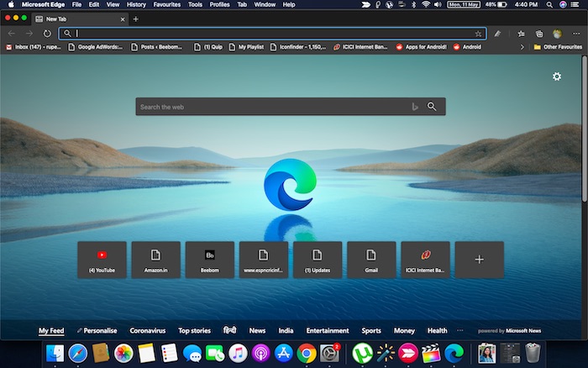588x368 pixels.
Task: Switch to the News feed tab
Action: [x=257, y=330]
